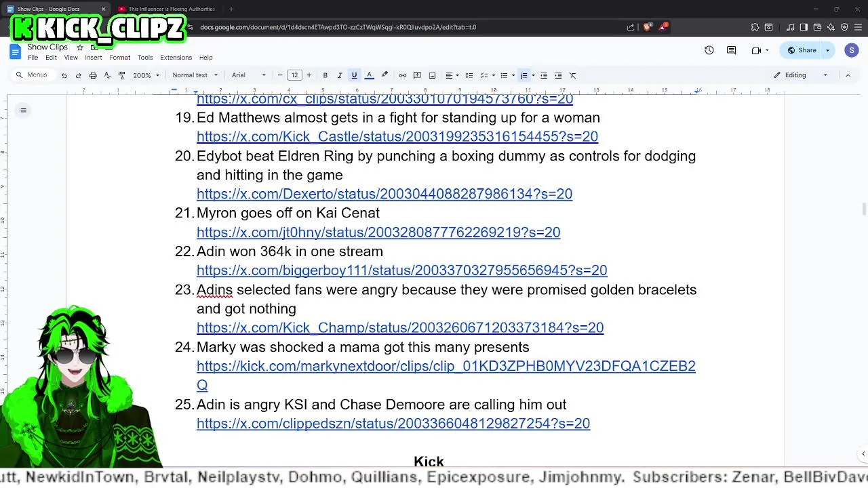868x488 pixels.
Task: Search the Menus box
Action: [x=33, y=75]
